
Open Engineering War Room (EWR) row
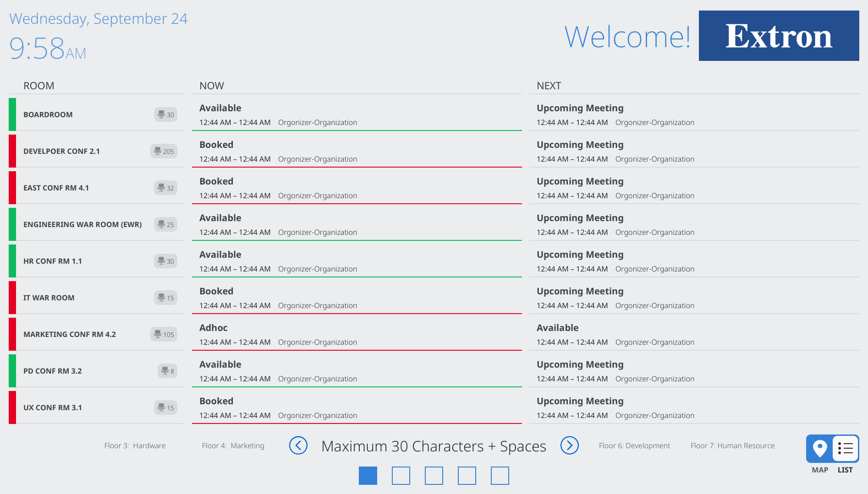pyautogui.click(x=82, y=225)
